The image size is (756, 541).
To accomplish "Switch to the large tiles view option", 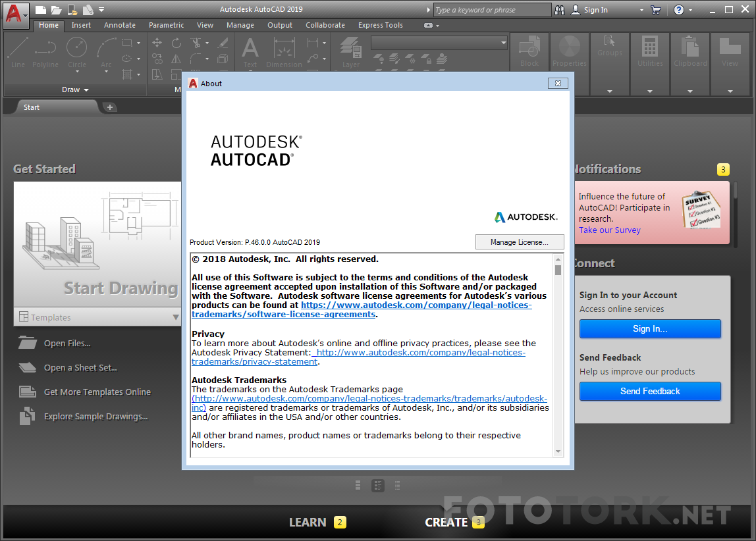I will [x=358, y=486].
